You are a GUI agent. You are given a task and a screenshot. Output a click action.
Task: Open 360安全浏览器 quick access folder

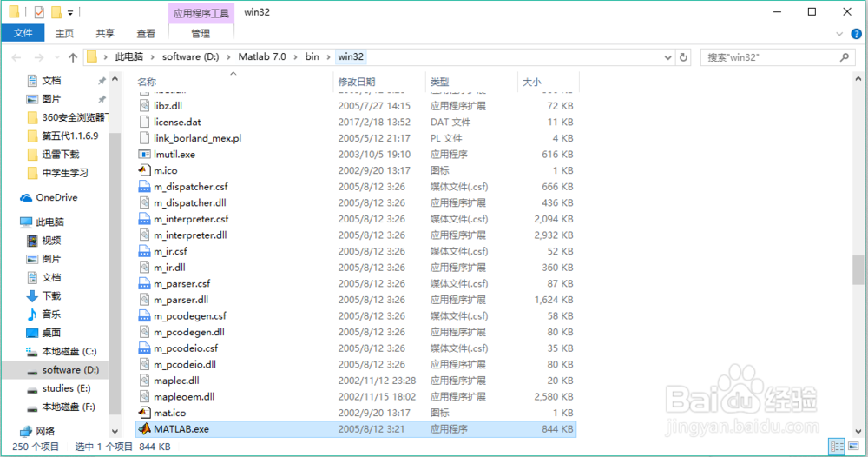pos(67,117)
